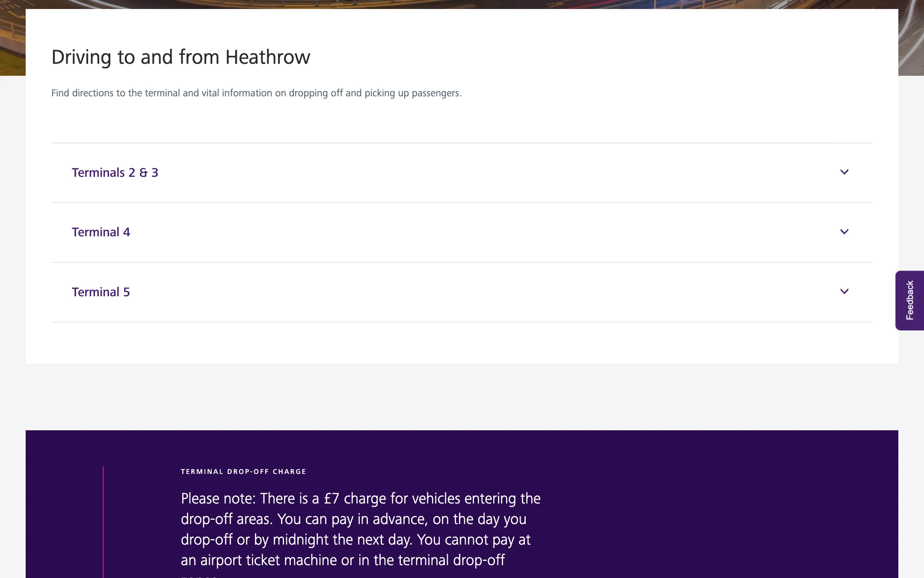Open the Terminal 5 accordion title
This screenshot has height=578, width=924.
pyautogui.click(x=101, y=292)
